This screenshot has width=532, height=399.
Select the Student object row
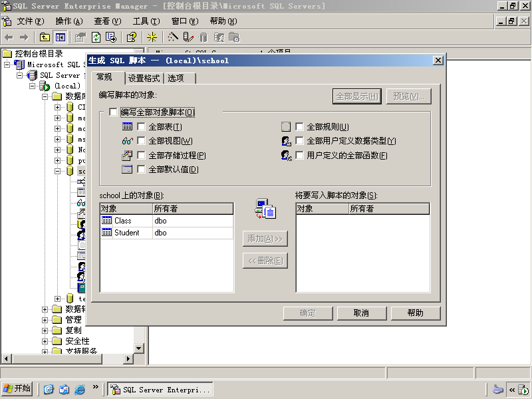tap(167, 232)
